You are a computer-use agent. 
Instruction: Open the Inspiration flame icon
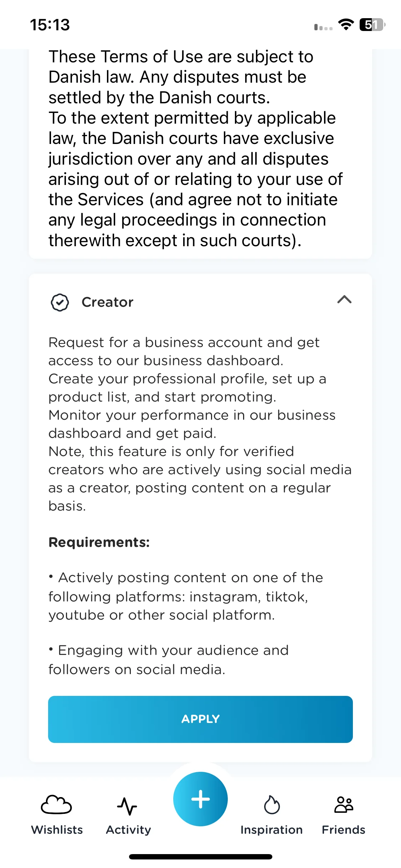(272, 805)
